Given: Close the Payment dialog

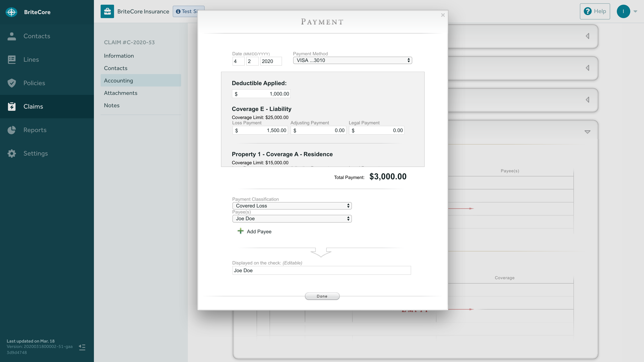Looking at the screenshot, I should [443, 15].
